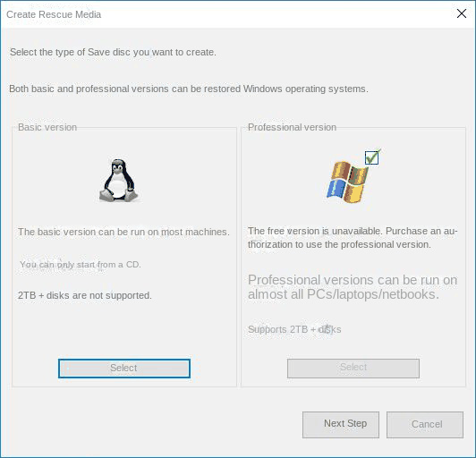476x458 pixels.
Task: Close the Create Rescue Media window
Action: point(462,13)
